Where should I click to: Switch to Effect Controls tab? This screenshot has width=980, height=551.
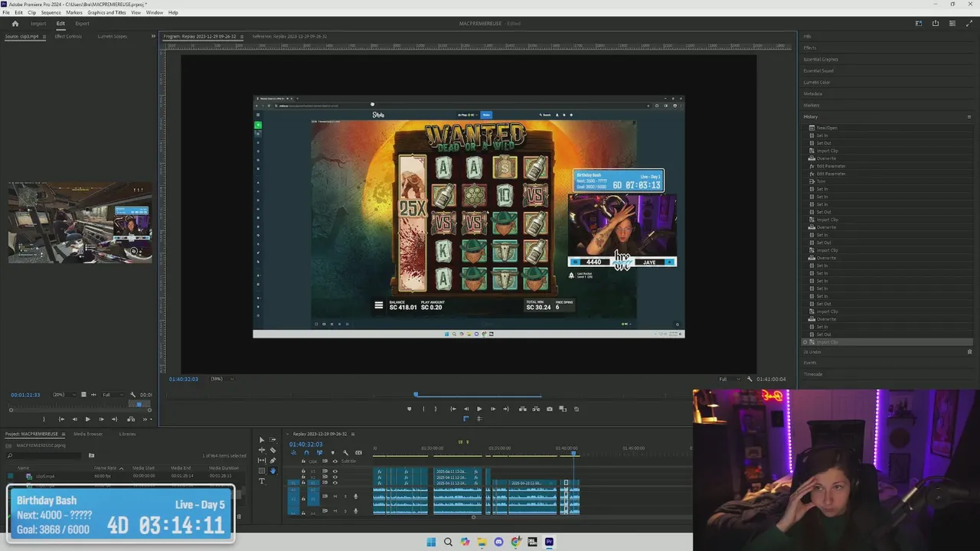click(x=68, y=36)
